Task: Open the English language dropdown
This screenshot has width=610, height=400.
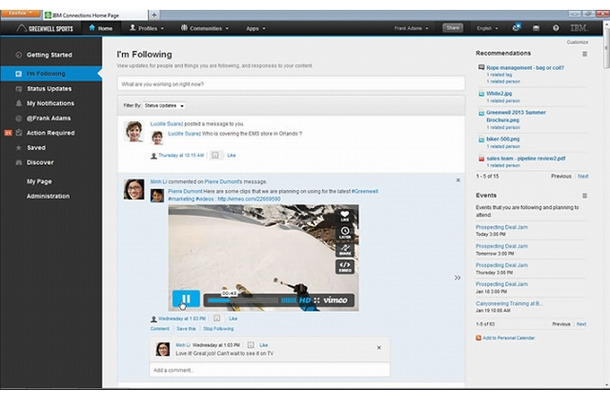Action: click(x=487, y=28)
